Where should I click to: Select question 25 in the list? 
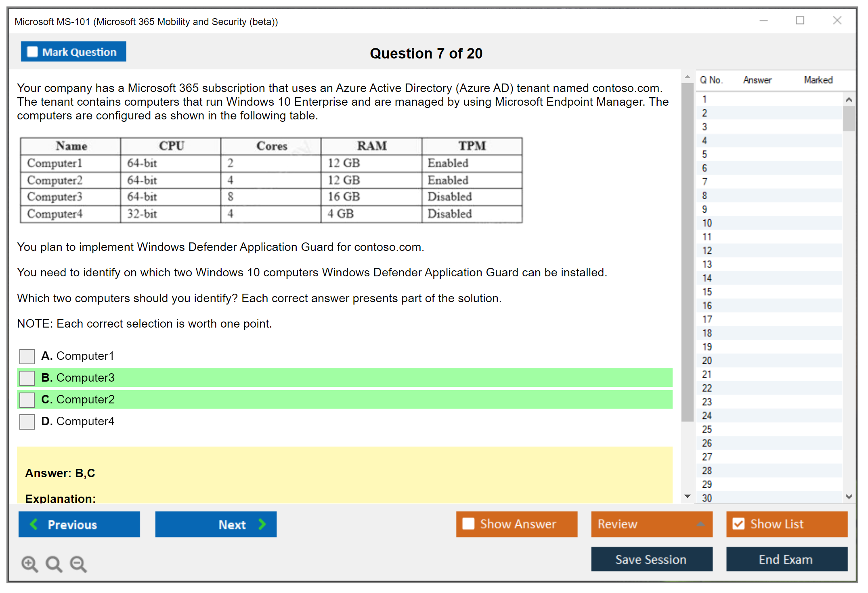pyautogui.click(x=707, y=429)
